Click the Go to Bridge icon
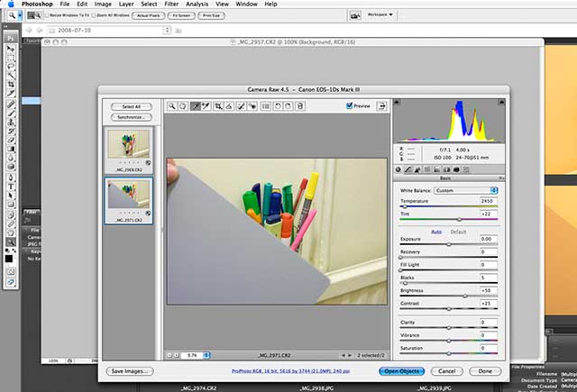Screen dimensions: 577x392 pyautogui.click(x=355, y=15)
